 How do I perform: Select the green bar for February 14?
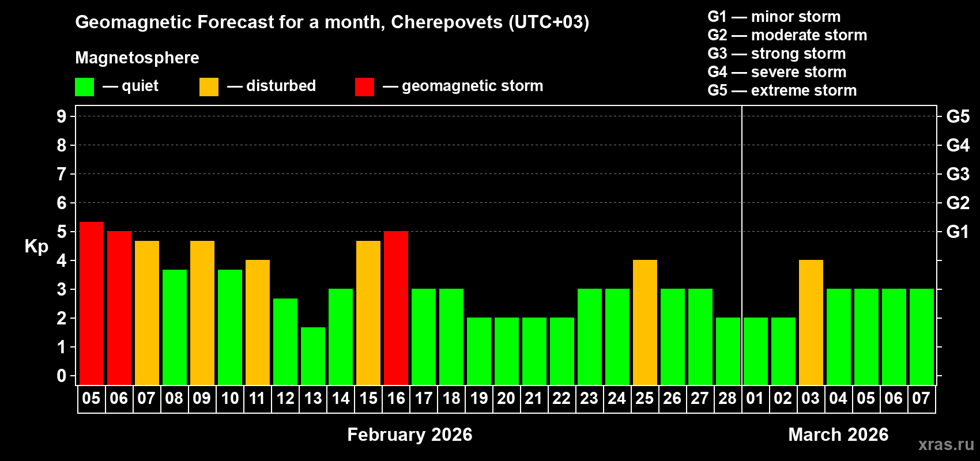point(340,337)
